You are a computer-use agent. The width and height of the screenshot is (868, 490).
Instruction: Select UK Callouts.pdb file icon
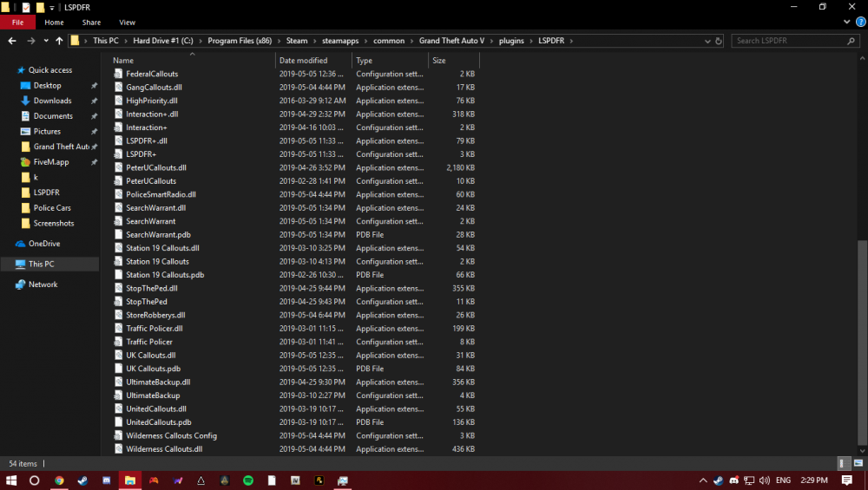118,369
